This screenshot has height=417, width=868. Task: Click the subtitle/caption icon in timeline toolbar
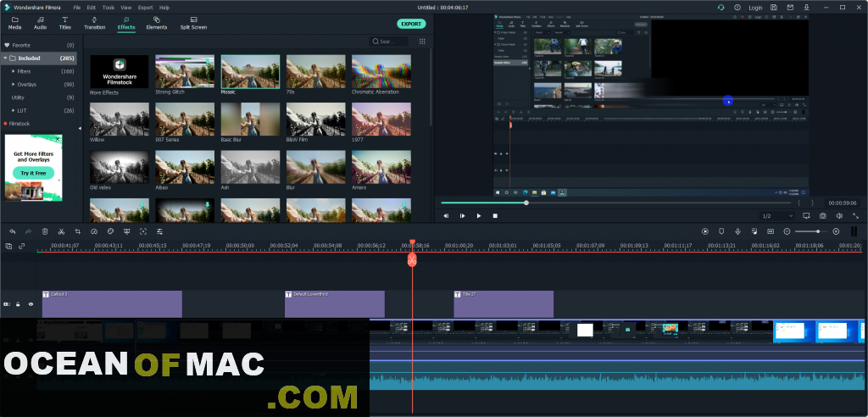(x=771, y=231)
